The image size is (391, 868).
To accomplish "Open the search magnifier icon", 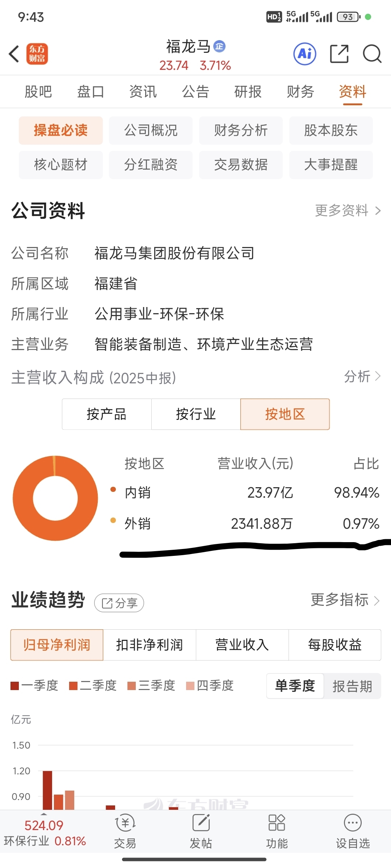I will coord(372,54).
